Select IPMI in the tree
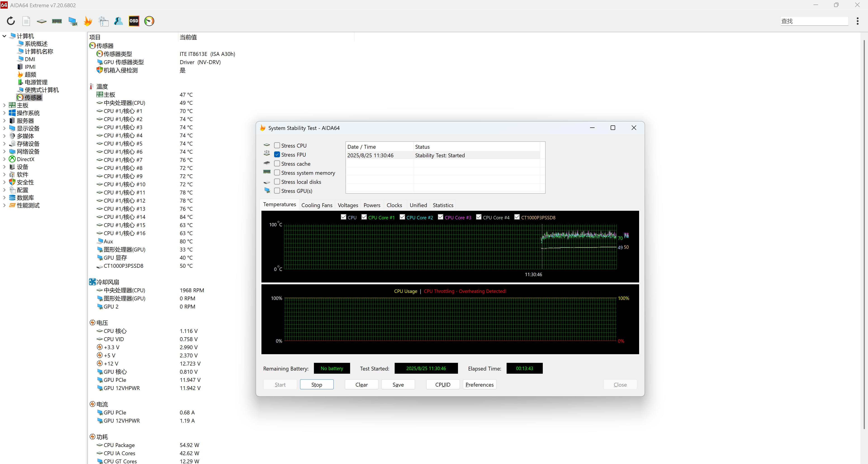868x464 pixels. [x=30, y=67]
